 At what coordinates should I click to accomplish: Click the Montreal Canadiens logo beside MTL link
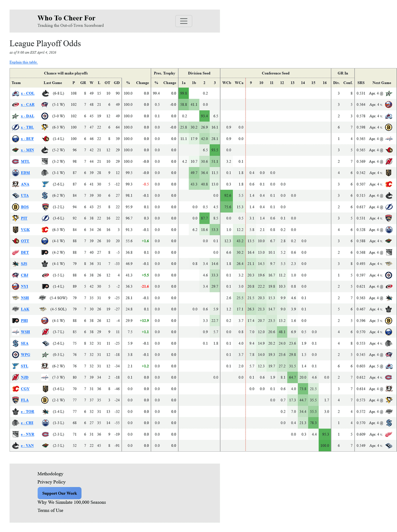pos(15,162)
